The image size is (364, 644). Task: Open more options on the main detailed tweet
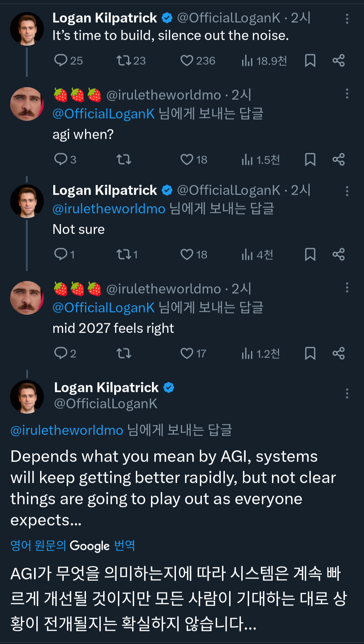coord(347,393)
